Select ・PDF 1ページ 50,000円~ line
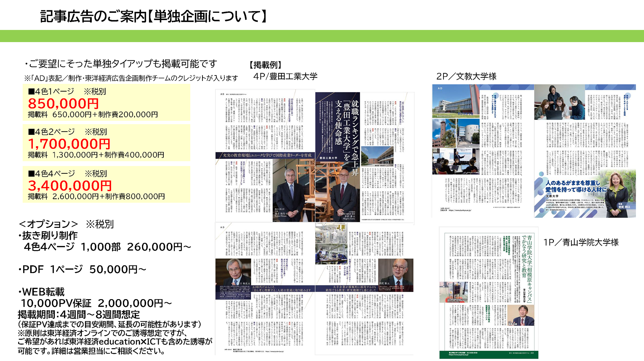The width and height of the screenshot is (644, 361). point(82,269)
